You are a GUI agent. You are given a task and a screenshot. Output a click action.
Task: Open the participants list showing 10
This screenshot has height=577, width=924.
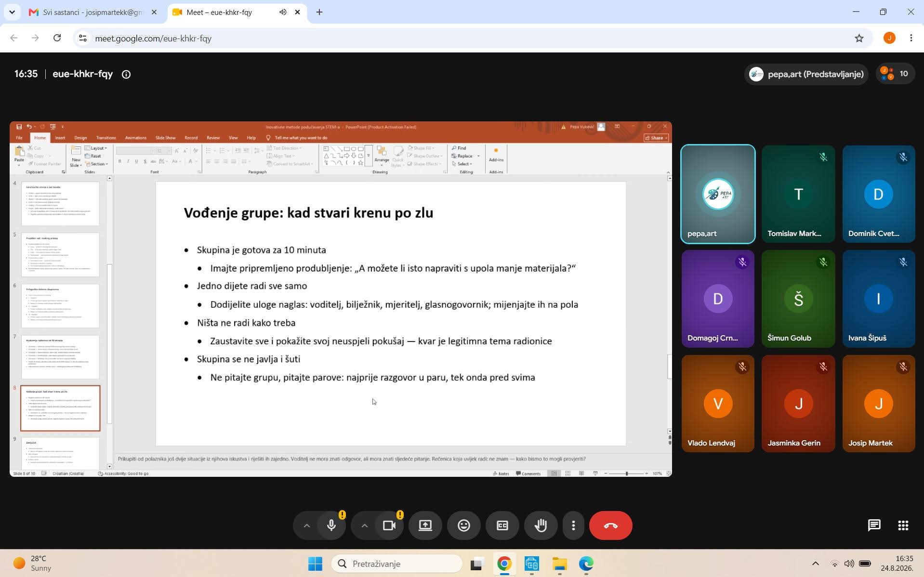pyautogui.click(x=895, y=74)
